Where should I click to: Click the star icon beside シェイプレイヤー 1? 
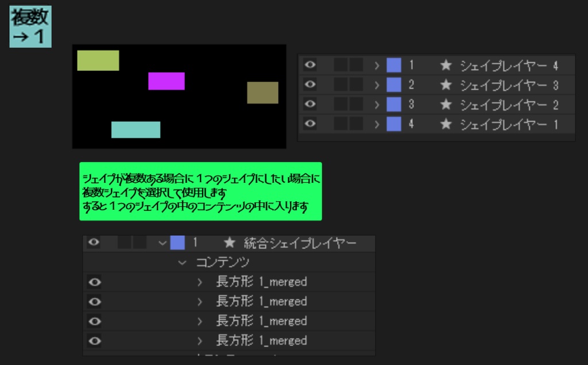[447, 124]
